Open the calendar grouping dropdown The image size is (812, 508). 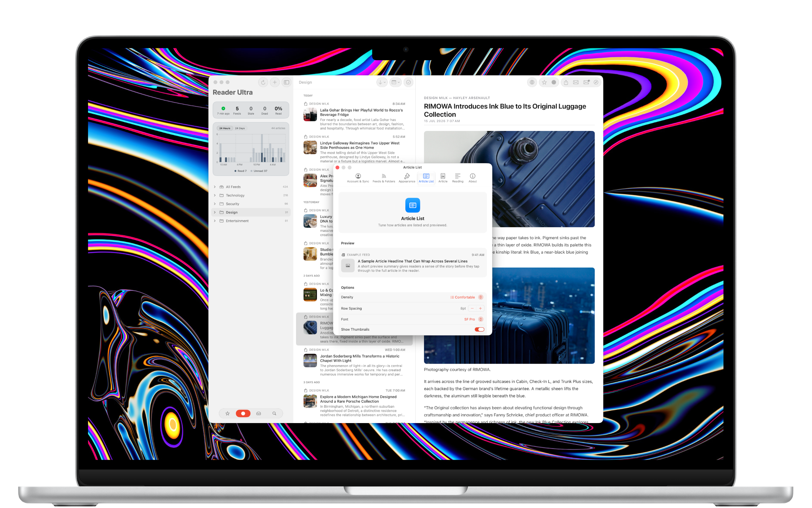(396, 82)
